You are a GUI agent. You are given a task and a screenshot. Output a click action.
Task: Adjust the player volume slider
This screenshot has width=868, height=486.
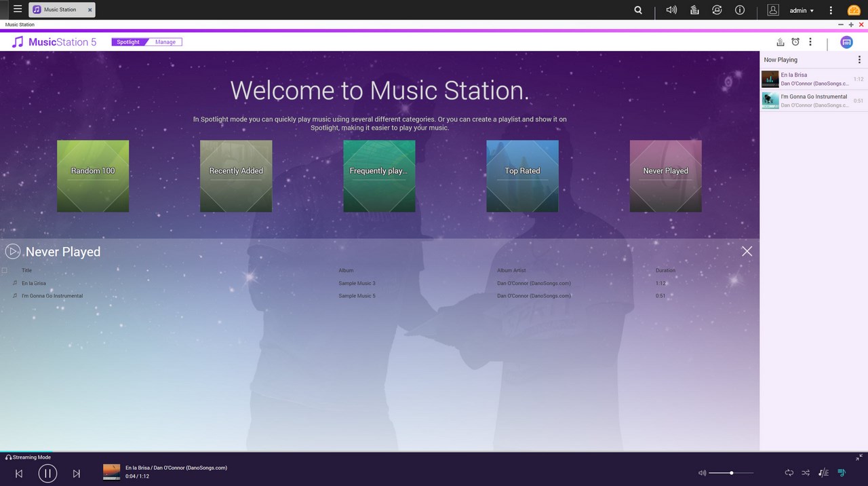tap(731, 472)
